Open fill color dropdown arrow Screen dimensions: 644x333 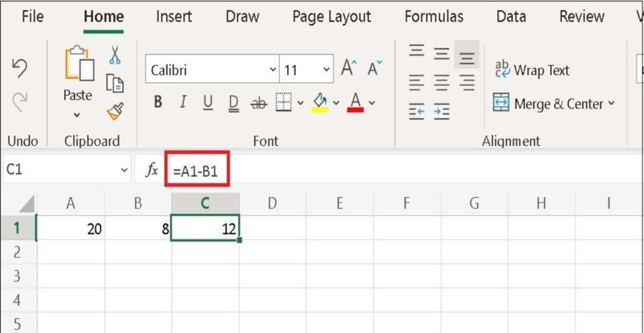pyautogui.click(x=336, y=103)
